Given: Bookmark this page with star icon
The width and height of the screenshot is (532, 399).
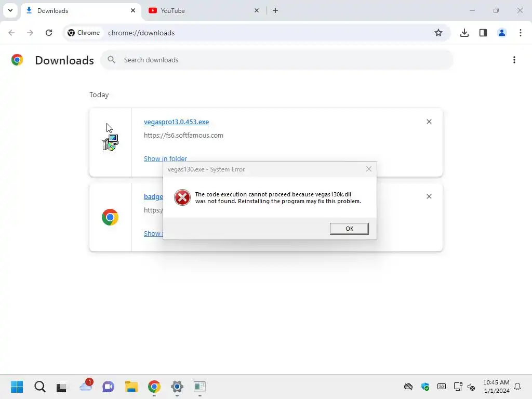Looking at the screenshot, I should [438, 33].
